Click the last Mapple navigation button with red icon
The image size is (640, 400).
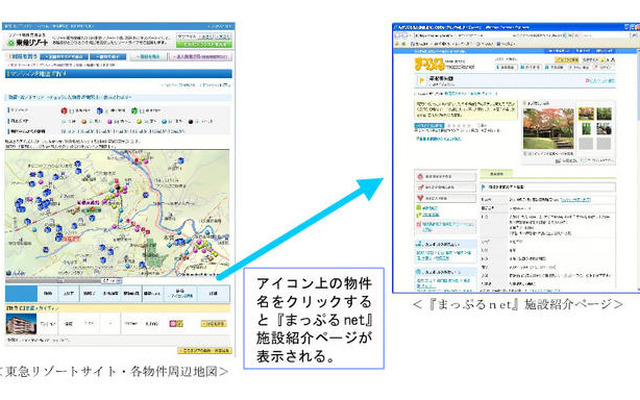[603, 67]
